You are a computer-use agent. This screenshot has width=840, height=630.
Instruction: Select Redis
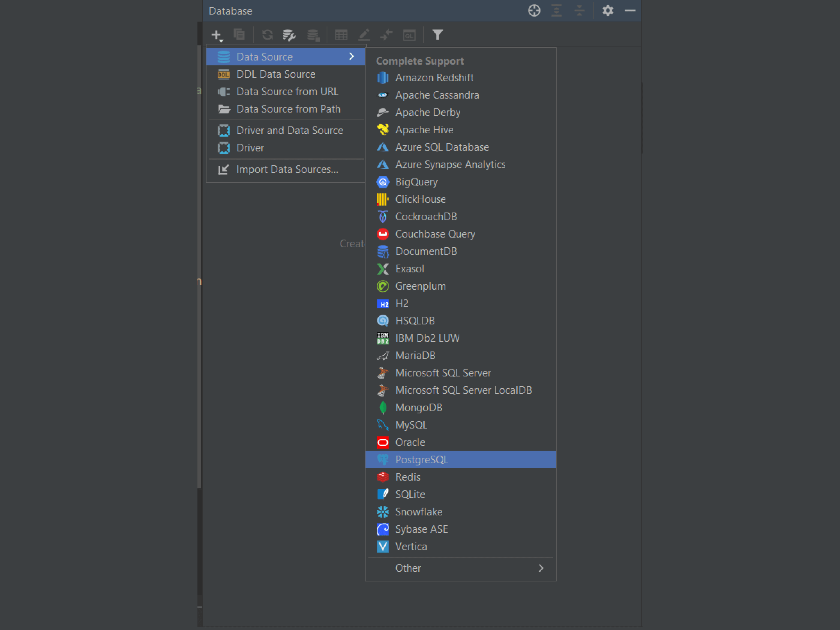click(x=461, y=477)
